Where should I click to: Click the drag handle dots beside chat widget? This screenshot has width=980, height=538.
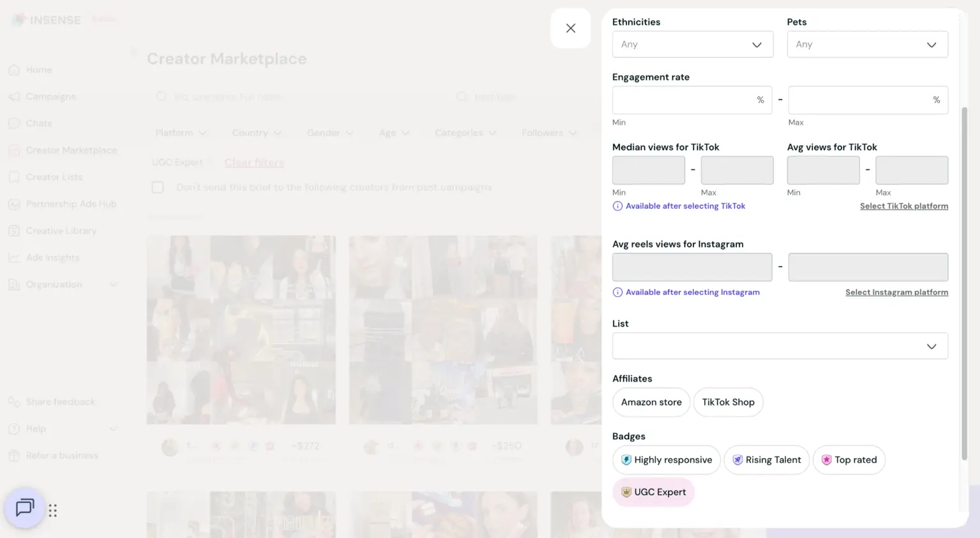point(53,511)
